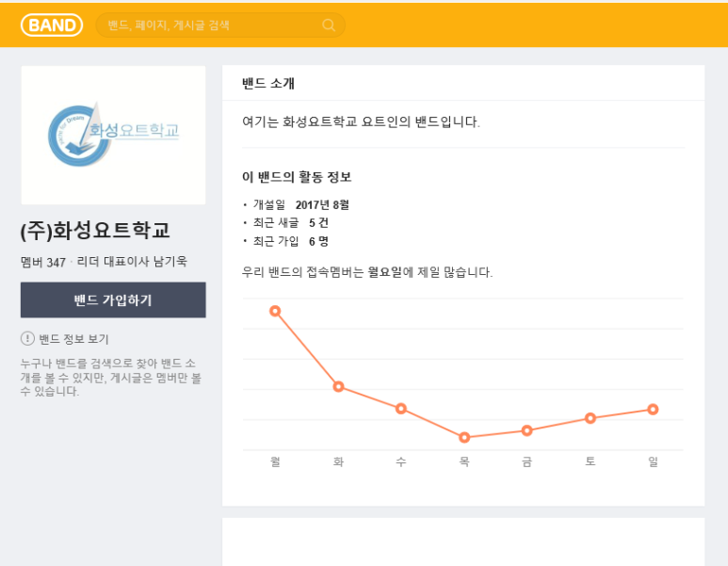Open the 밴드 정보 보기 link
This screenshot has height=566, width=728.
click(x=73, y=339)
